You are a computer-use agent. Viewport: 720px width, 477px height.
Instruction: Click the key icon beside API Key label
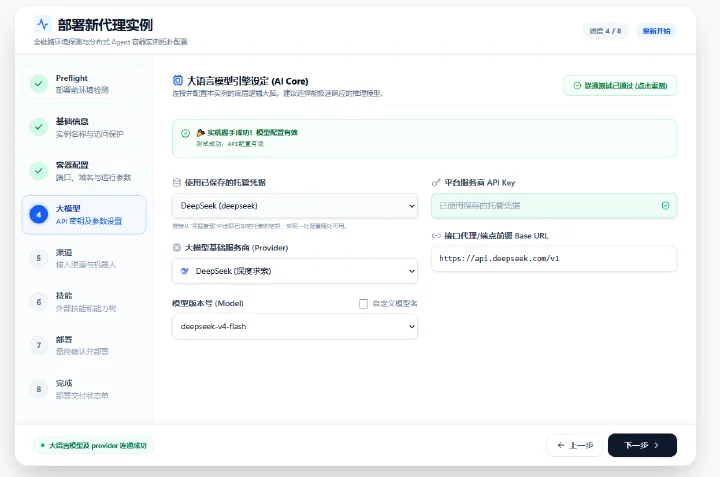(x=436, y=183)
